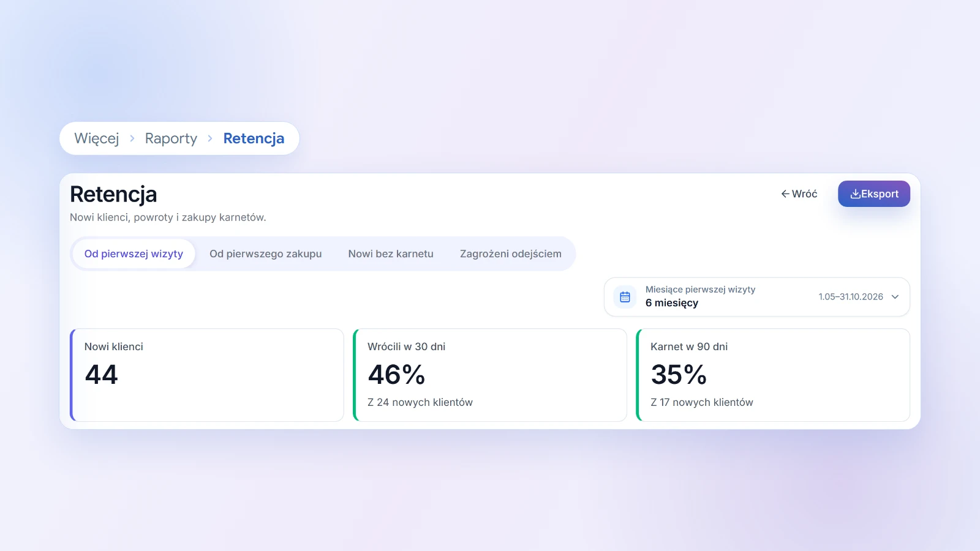Open the Miesiące pierwszej wizyty dropdown
Image resolution: width=980 pixels, height=551 pixels.
[757, 297]
